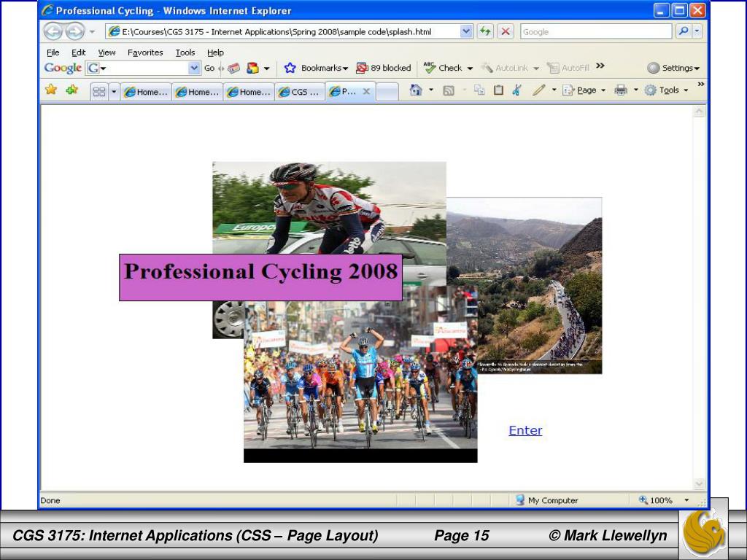Open the Favorites menu

(145, 52)
